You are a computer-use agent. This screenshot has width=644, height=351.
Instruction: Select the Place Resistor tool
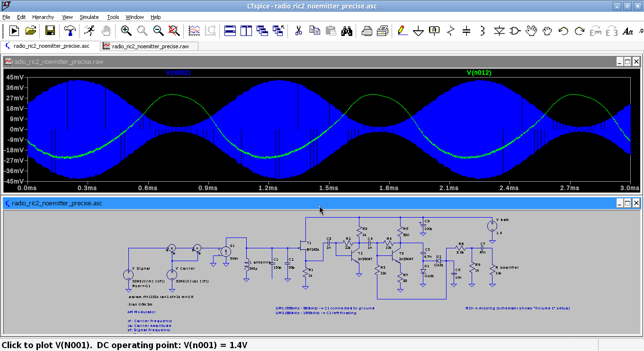coord(450,31)
